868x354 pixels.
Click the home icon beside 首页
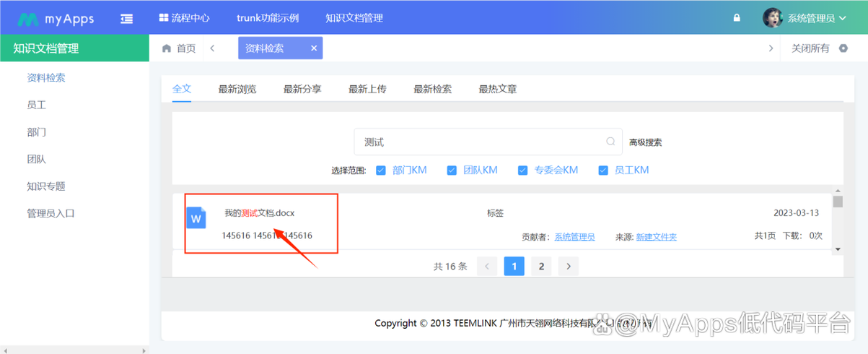(x=167, y=48)
